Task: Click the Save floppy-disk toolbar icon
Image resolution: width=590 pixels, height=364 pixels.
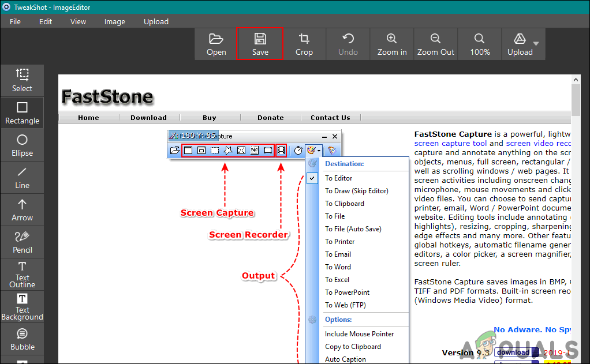Action: tap(260, 39)
